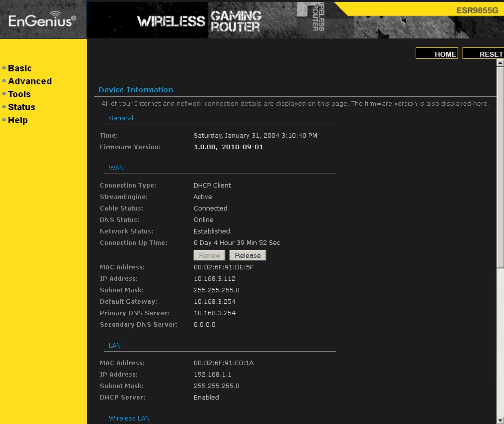504x424 pixels.
Task: Click the Wireless Gaming Router banner title
Action: pyautogui.click(x=199, y=21)
